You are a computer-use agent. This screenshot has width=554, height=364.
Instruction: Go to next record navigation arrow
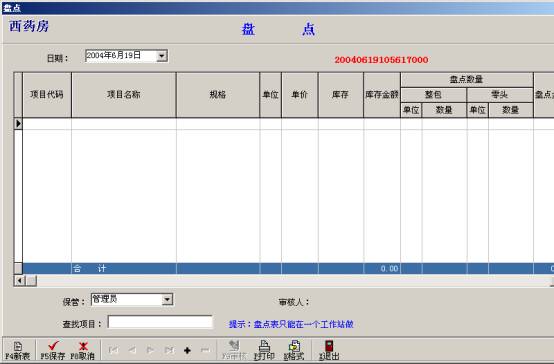click(150, 350)
